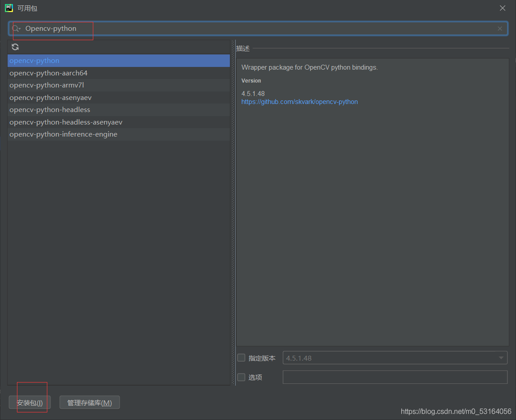Select opencv-python-headless package

click(x=118, y=110)
